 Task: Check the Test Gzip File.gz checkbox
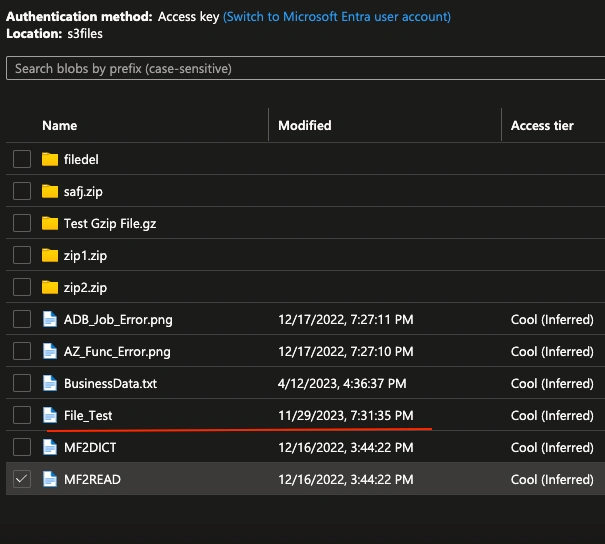coord(22,223)
